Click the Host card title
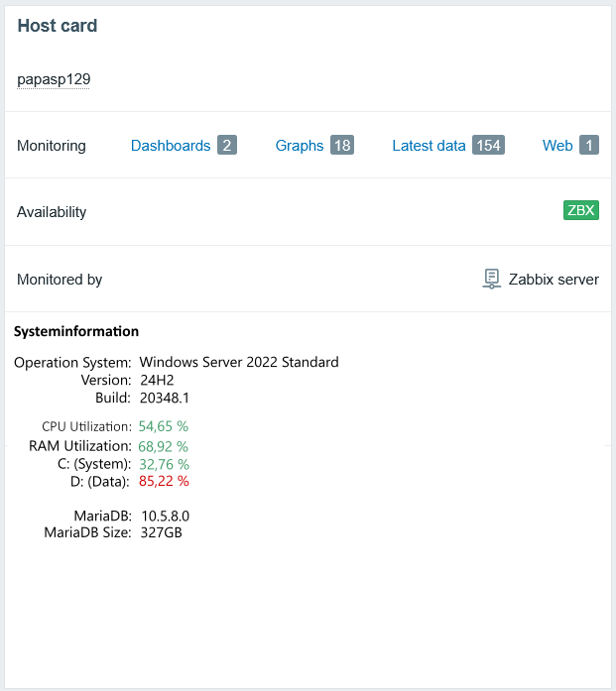The image size is (616, 691). pos(58,26)
